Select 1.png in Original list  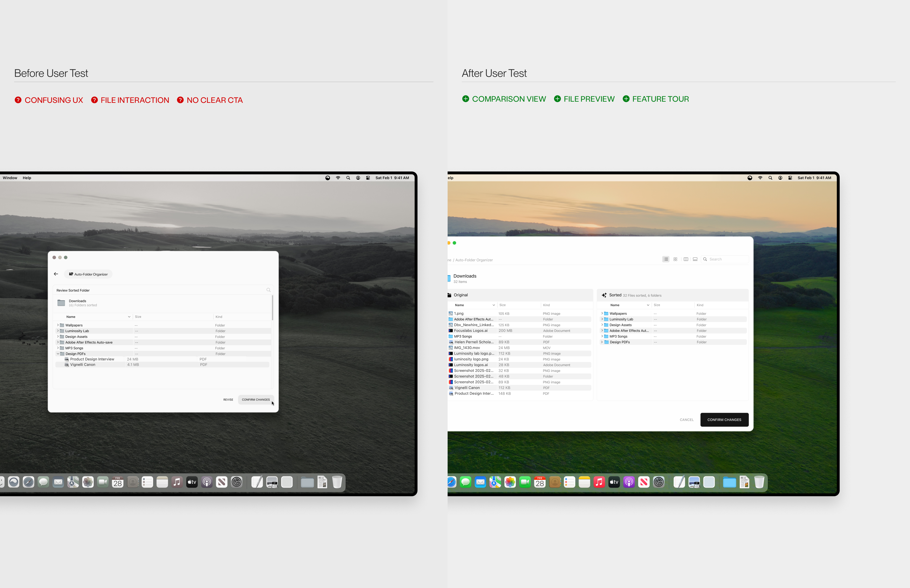tap(519, 314)
